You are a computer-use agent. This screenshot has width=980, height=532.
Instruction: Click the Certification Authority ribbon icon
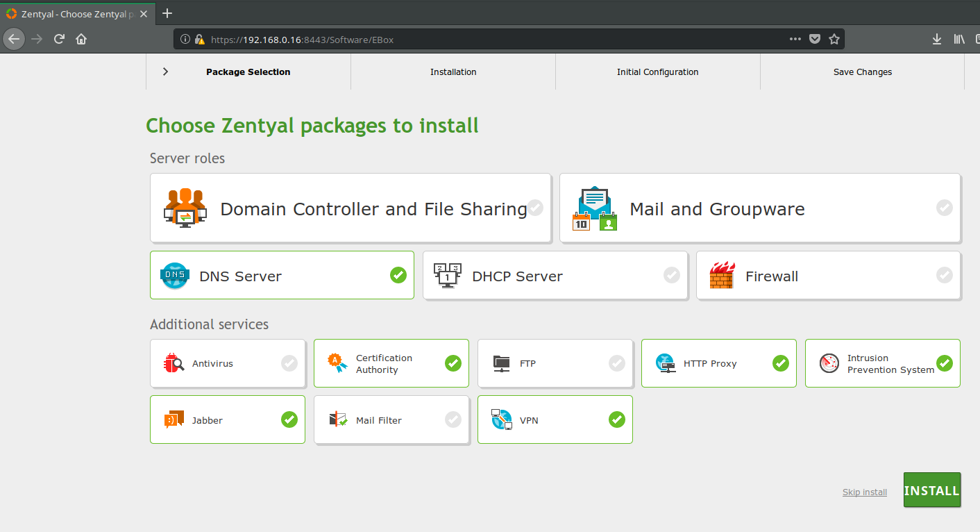point(337,363)
